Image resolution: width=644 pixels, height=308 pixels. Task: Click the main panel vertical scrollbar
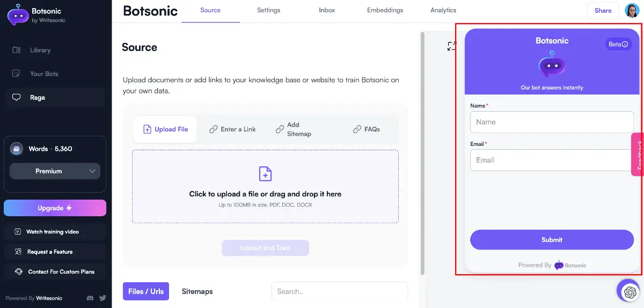(x=422, y=154)
